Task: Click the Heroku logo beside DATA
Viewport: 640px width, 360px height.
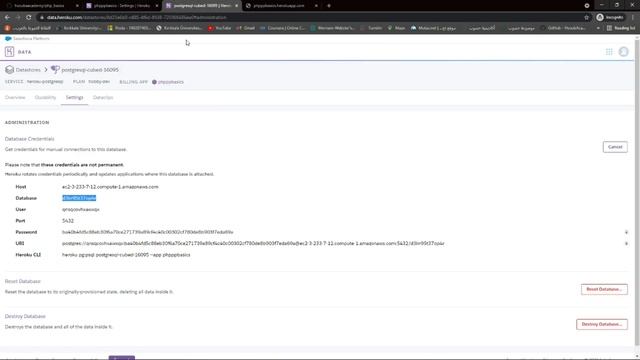Action: (9, 52)
